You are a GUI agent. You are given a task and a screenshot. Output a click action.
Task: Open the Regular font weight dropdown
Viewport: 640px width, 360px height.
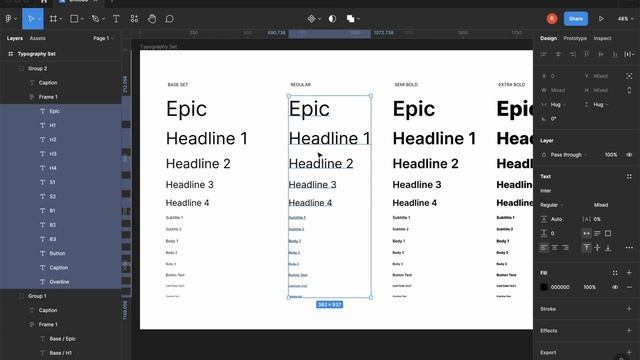pos(551,205)
